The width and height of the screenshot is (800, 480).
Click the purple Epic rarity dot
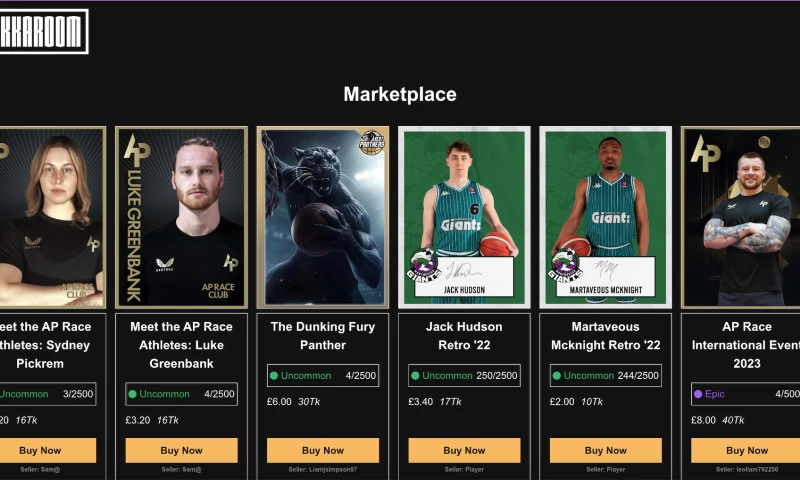click(x=698, y=394)
